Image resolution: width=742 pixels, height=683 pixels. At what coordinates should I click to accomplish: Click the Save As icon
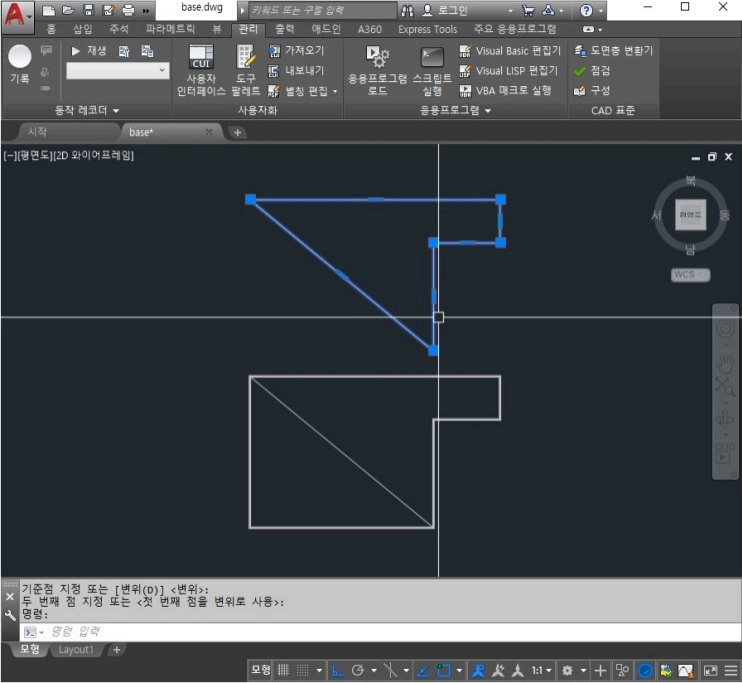point(108,10)
